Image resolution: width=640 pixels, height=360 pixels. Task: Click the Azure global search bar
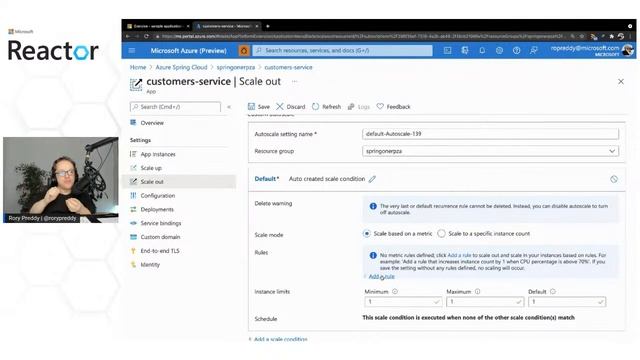(342, 51)
